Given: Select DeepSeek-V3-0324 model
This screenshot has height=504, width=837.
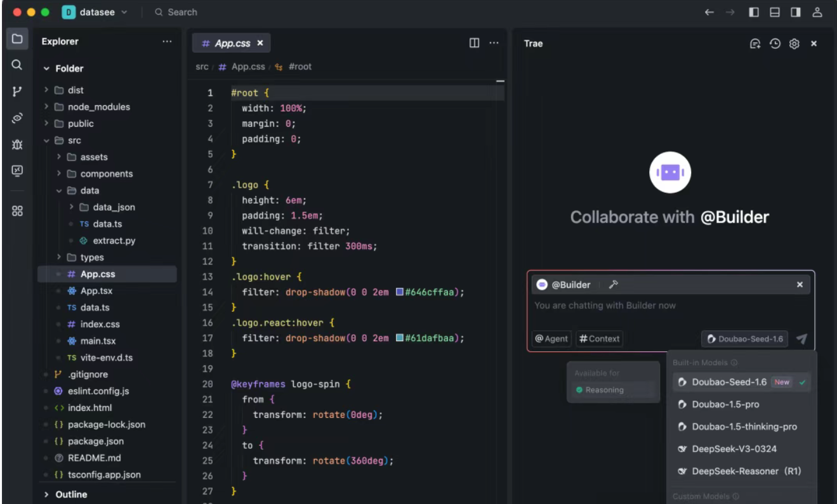Looking at the screenshot, I should (741, 449).
